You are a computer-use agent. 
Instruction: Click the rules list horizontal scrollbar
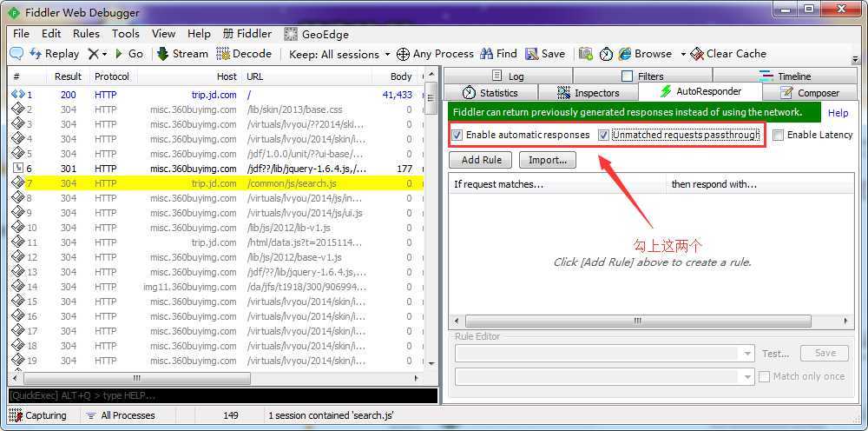638,322
